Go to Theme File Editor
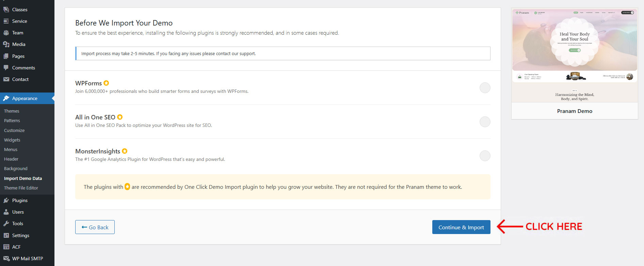The width and height of the screenshot is (644, 266). pos(21,188)
